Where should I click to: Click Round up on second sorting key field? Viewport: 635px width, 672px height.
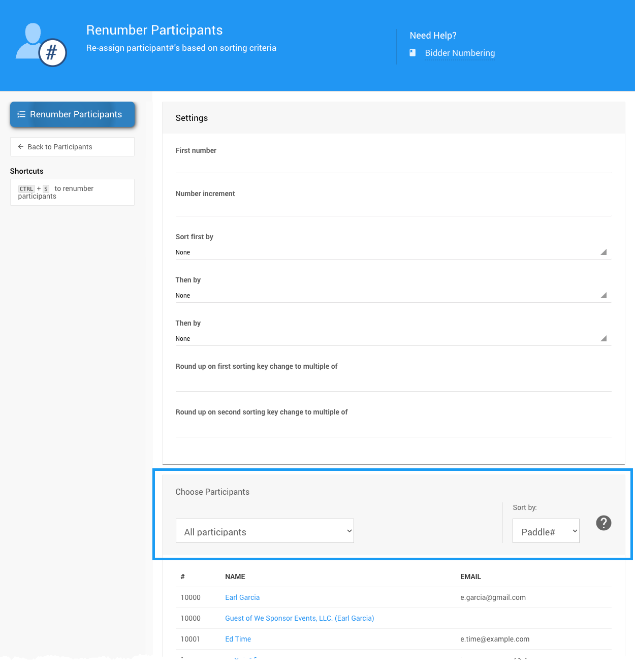click(x=393, y=428)
